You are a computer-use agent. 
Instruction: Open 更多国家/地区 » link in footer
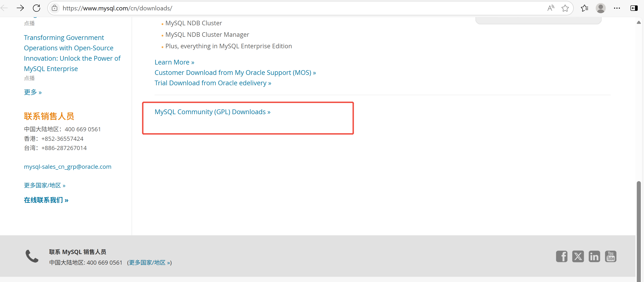pos(149,262)
